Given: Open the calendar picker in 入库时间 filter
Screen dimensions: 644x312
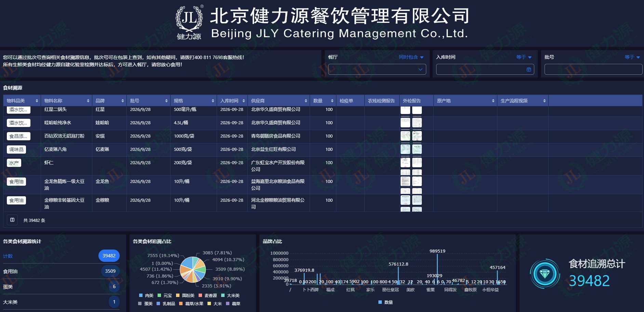Looking at the screenshot, I should (x=529, y=69).
